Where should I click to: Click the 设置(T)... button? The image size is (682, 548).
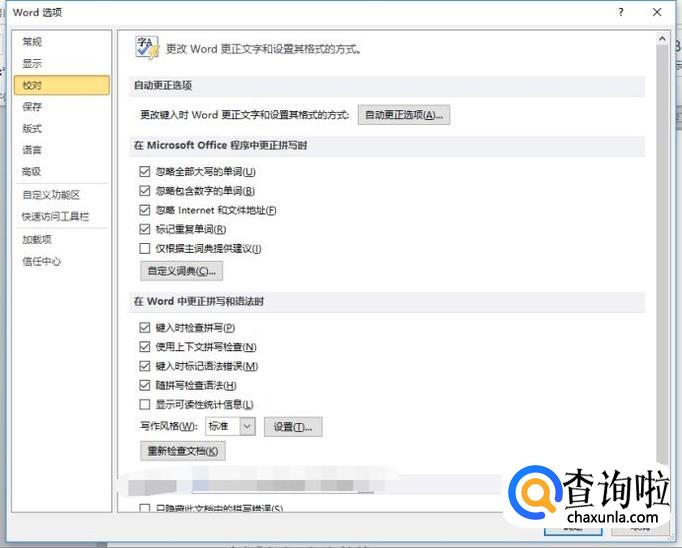tap(293, 427)
